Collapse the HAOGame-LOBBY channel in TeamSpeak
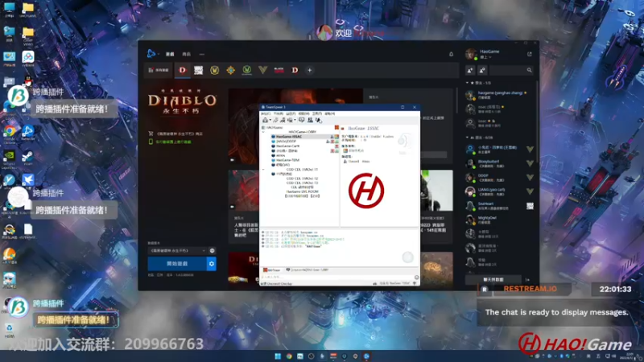Image resolution: width=644 pixels, height=362 pixels. click(x=263, y=132)
